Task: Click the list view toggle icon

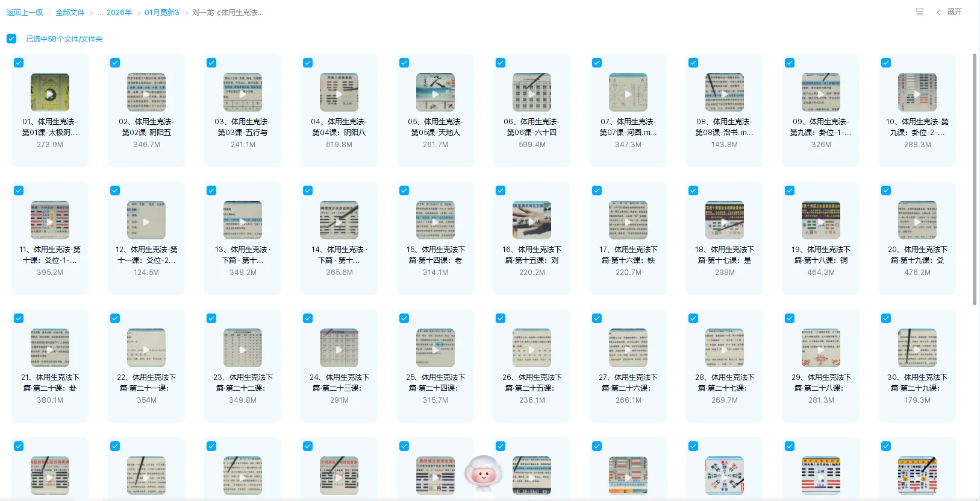Action: click(x=919, y=11)
